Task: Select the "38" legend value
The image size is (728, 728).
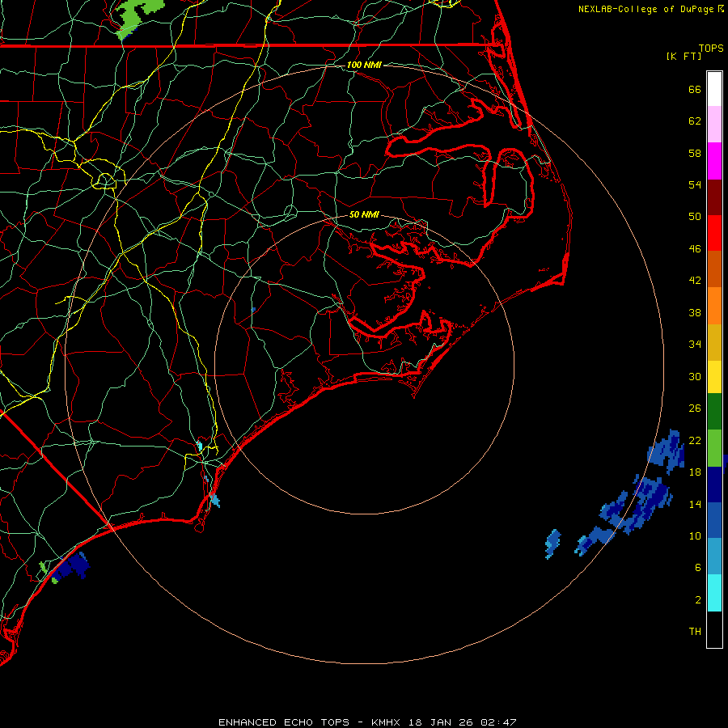Action: click(x=695, y=312)
